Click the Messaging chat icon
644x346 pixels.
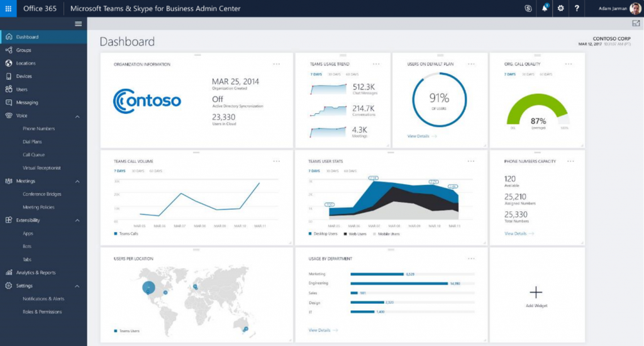[9, 103]
